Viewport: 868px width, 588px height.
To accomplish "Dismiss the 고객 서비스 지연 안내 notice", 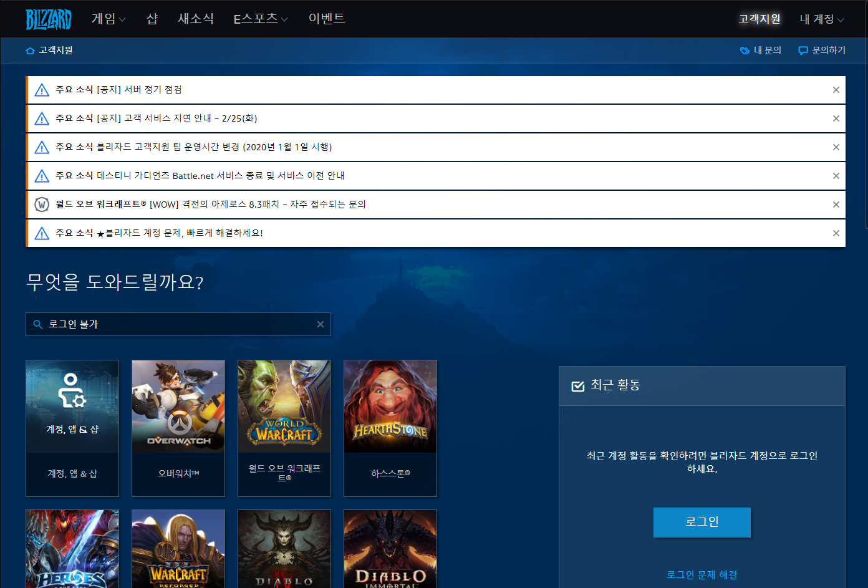I will pyautogui.click(x=836, y=118).
